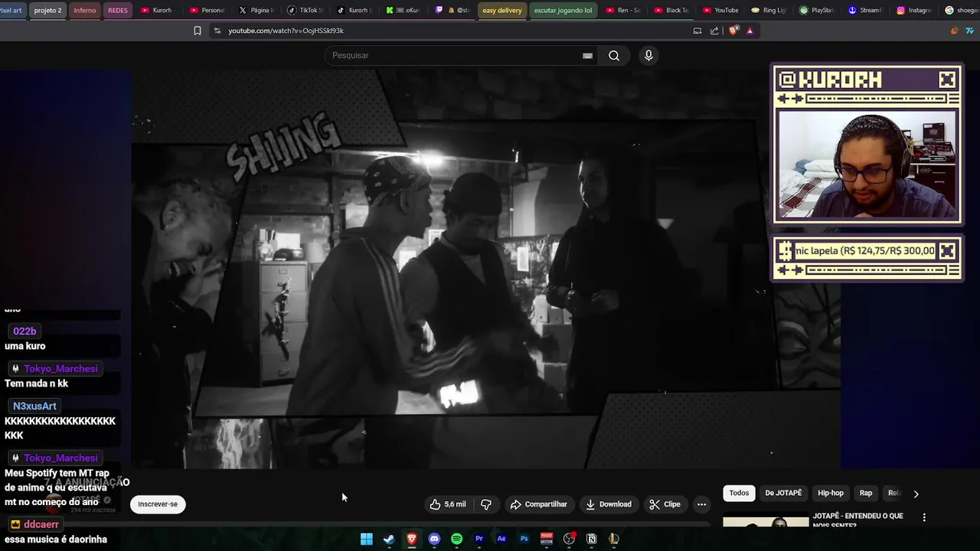Click the youtube.com address bar URL

tap(286, 31)
